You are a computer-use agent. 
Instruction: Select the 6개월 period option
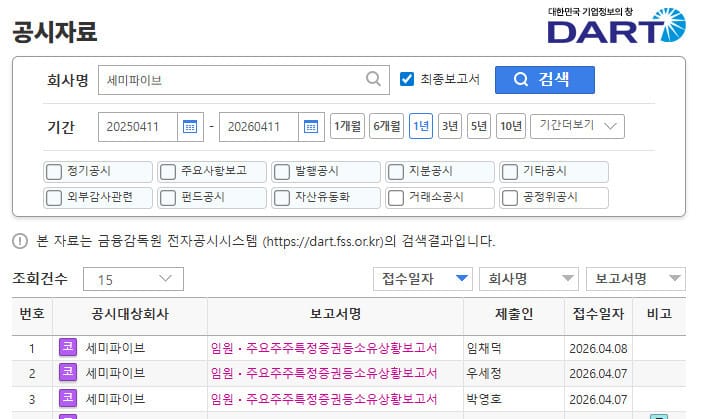pyautogui.click(x=386, y=126)
